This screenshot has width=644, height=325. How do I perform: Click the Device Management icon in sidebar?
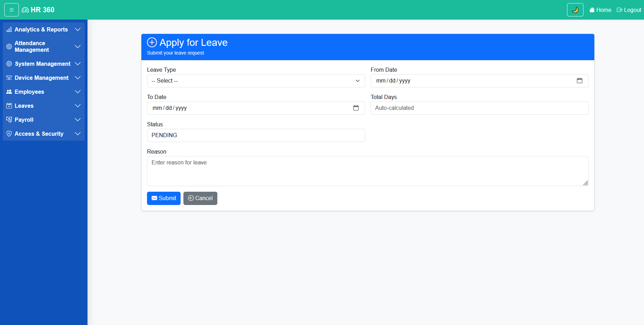(9, 78)
